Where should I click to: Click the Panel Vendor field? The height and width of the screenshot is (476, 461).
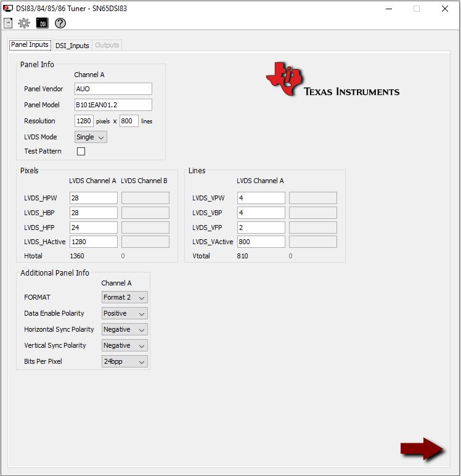click(113, 89)
